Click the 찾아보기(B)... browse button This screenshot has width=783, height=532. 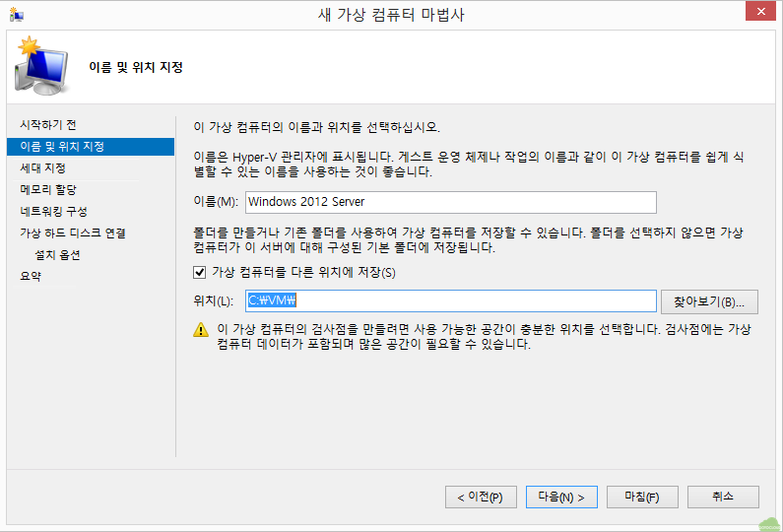coord(709,301)
